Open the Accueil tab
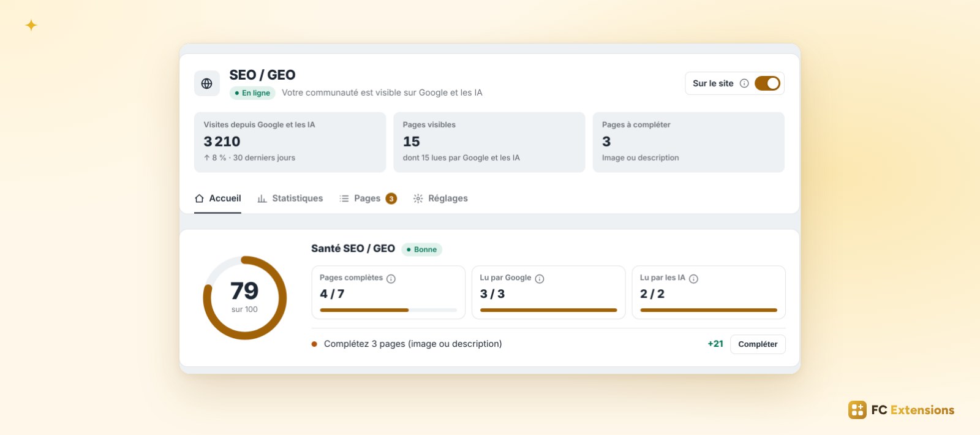Screen dimensions: 980x435 (x=217, y=199)
